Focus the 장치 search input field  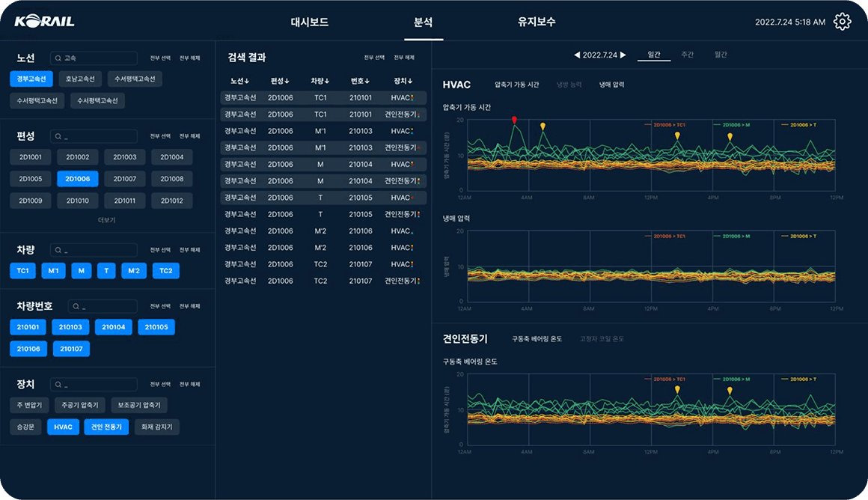94,384
